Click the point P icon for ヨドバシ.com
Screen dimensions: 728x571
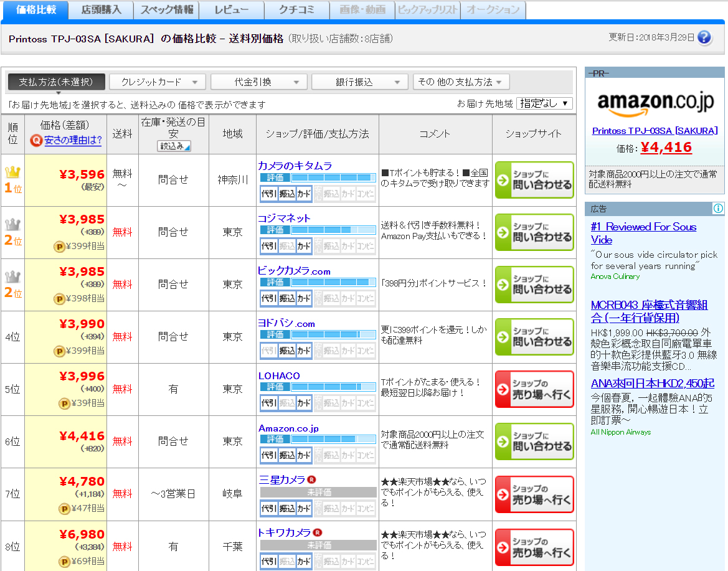[x=59, y=351]
